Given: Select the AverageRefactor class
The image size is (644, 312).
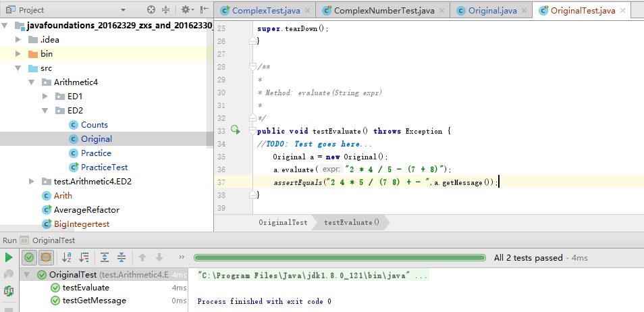Looking at the screenshot, I should pos(86,209).
